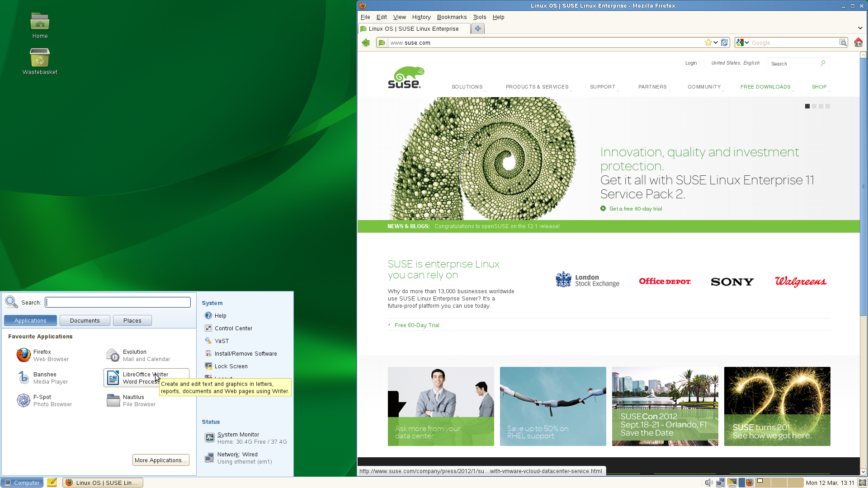
Task: Open the Free 60-Day Trial link
Action: pos(416,325)
